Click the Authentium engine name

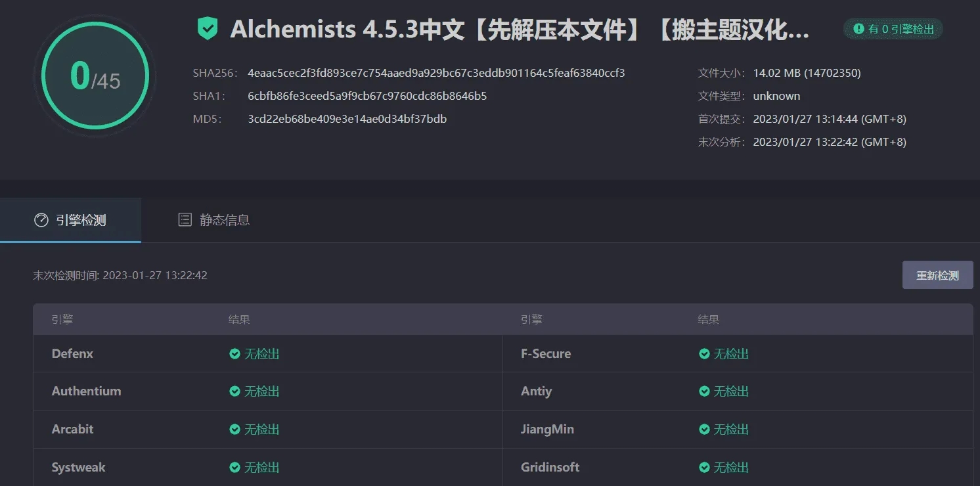(x=86, y=391)
